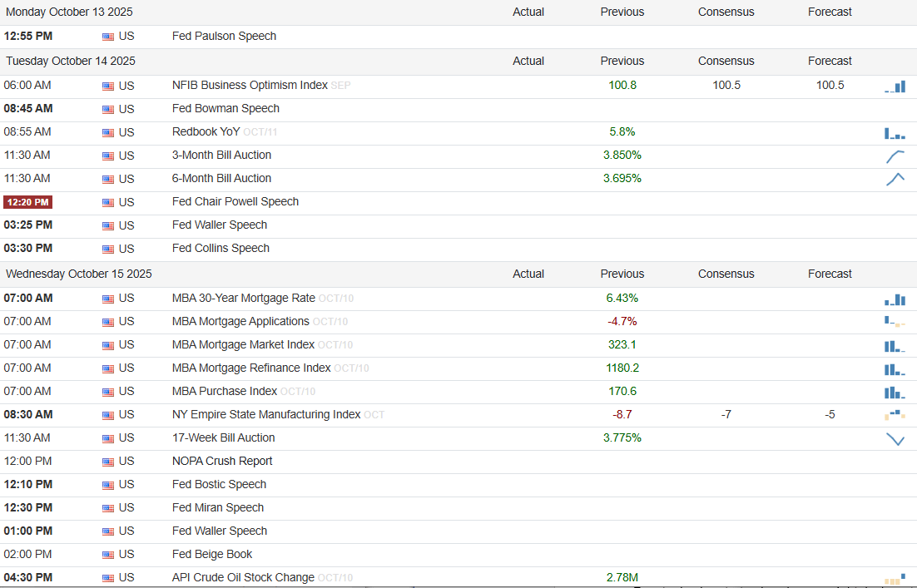Click the Wednesday October 15 2025 header
This screenshot has height=588, width=917.
(79, 274)
